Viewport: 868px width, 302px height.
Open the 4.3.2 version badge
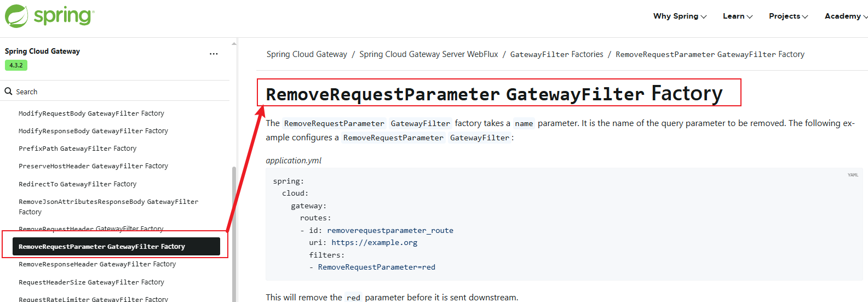pyautogui.click(x=16, y=65)
